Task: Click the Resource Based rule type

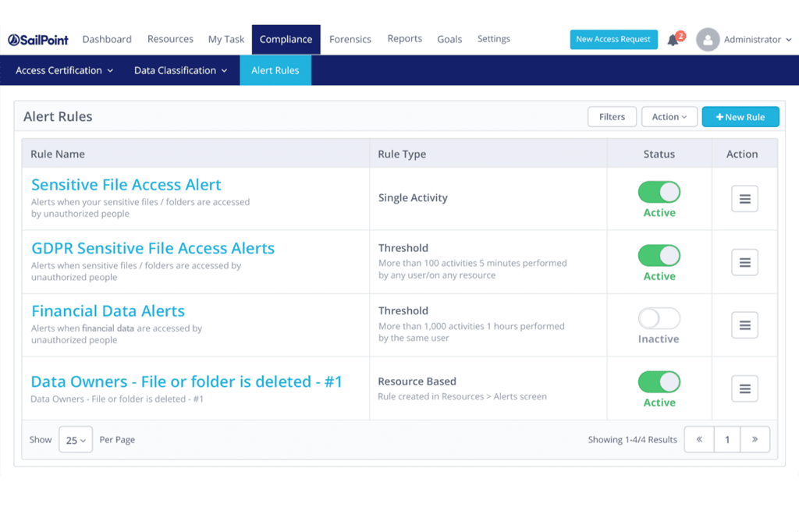Action: click(x=417, y=381)
